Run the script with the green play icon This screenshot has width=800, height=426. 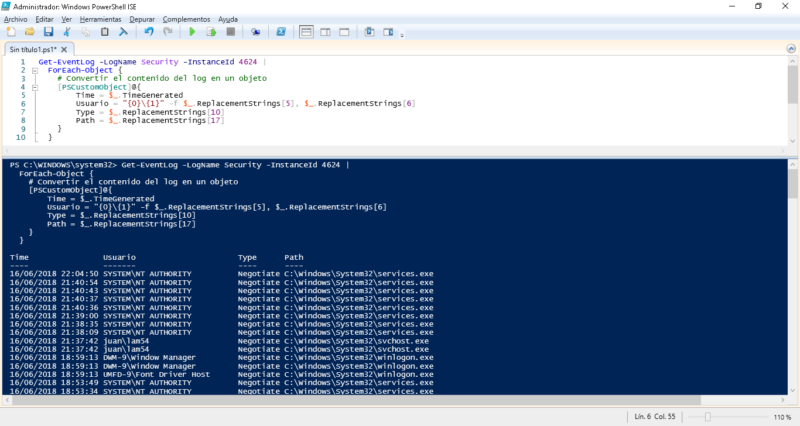192,32
